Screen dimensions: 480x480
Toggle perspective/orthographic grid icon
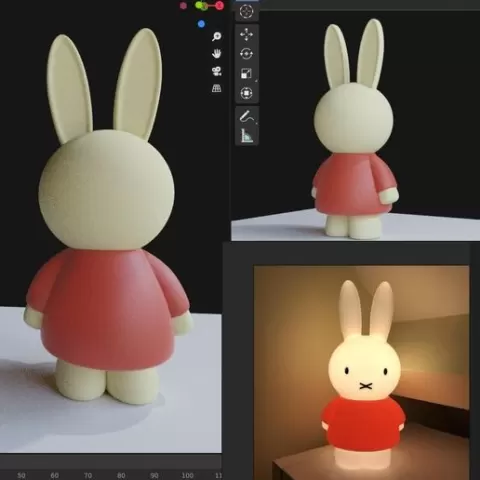pos(217,88)
